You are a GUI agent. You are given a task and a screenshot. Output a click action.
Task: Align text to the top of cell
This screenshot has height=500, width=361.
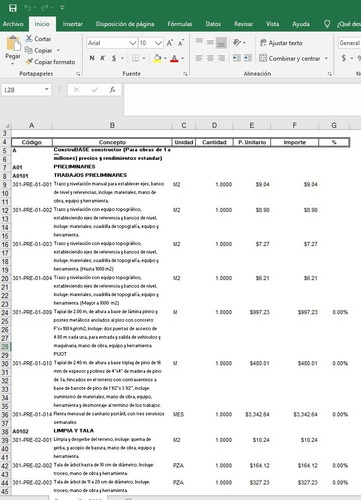pyautogui.click(x=199, y=42)
